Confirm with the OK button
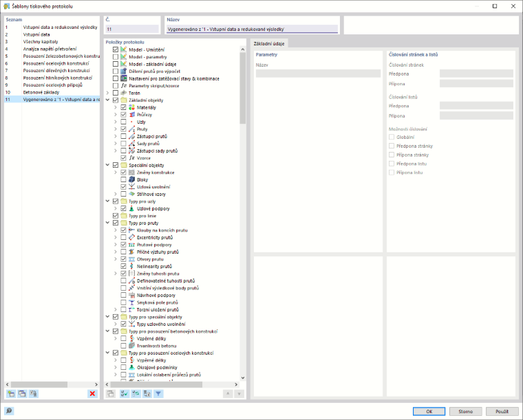Screen dimensions: 523x420 pyautogui.click(x=429, y=411)
